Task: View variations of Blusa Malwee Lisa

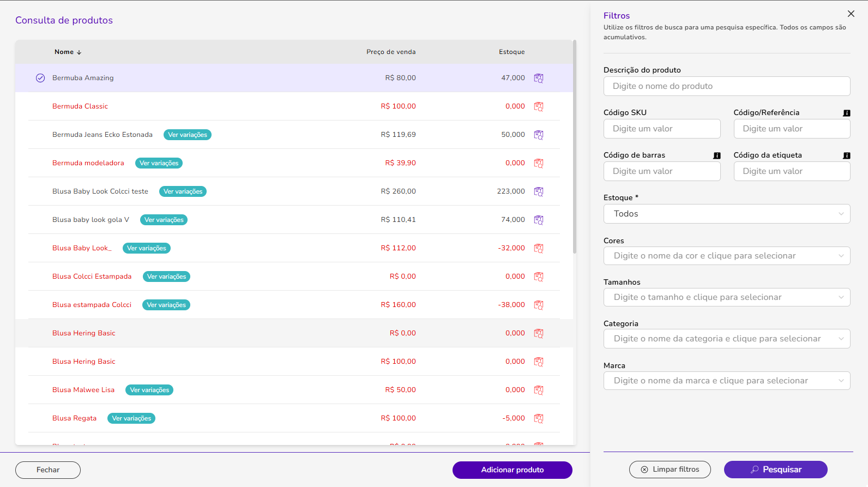Action: point(149,390)
